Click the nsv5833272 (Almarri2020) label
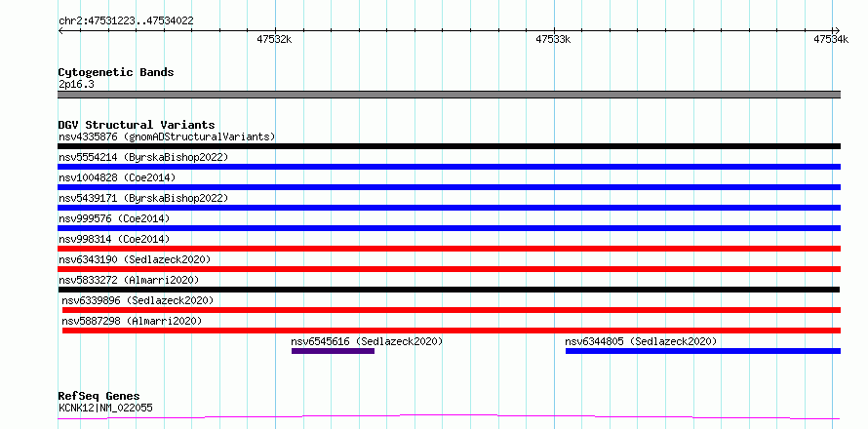Image resolution: width=868 pixels, height=429 pixels. tap(129, 280)
